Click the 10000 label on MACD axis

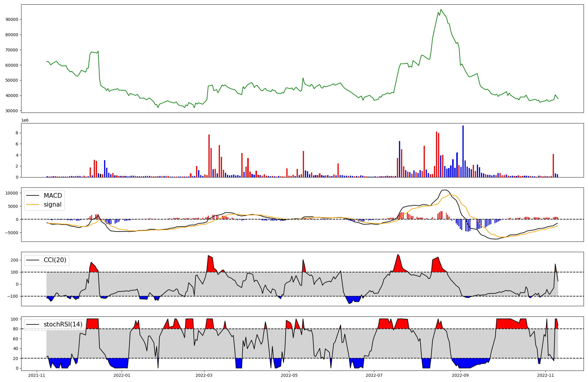[x=12, y=193]
